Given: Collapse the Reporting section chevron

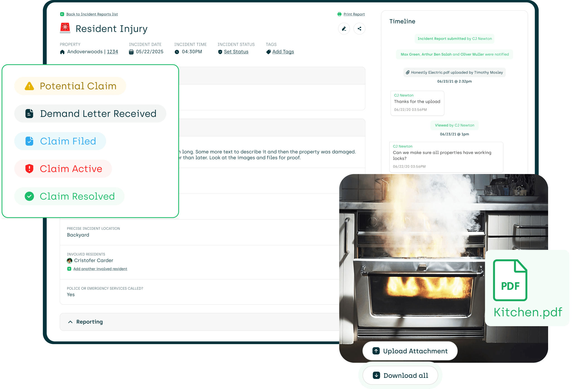Looking at the screenshot, I should point(70,322).
